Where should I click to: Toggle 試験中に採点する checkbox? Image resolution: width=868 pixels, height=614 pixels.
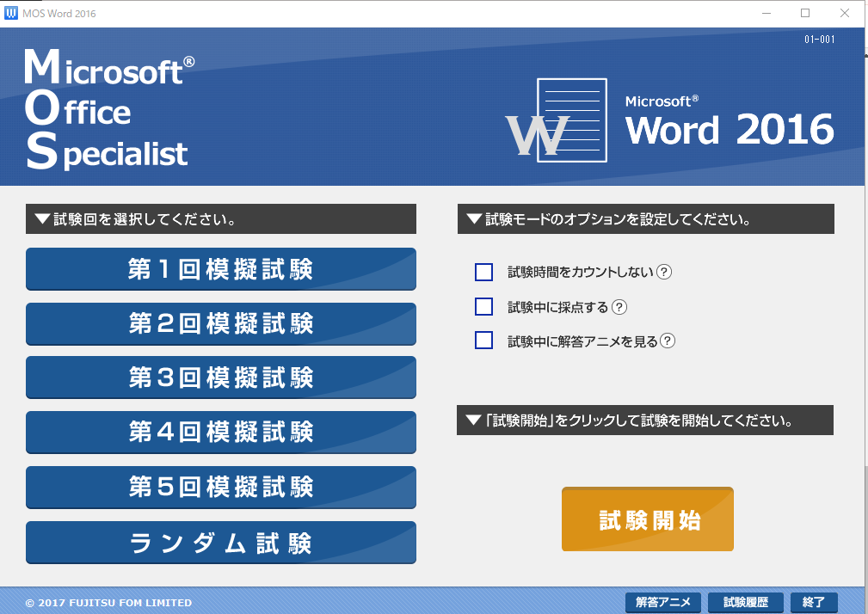click(x=483, y=306)
